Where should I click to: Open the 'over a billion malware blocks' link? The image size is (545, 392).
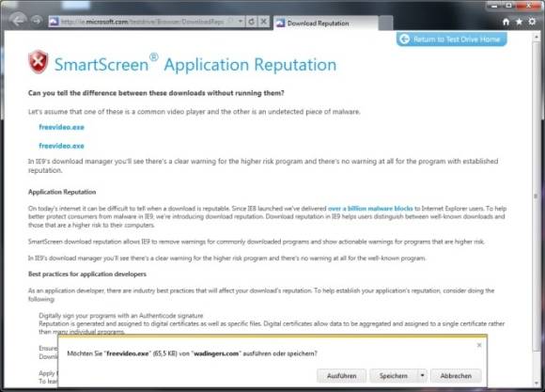pyautogui.click(x=370, y=209)
